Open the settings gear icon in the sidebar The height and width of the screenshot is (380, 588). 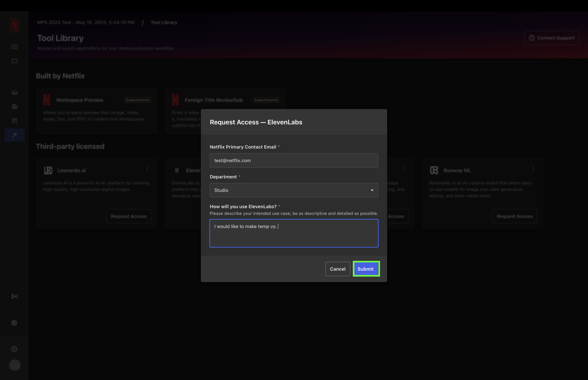(x=14, y=323)
